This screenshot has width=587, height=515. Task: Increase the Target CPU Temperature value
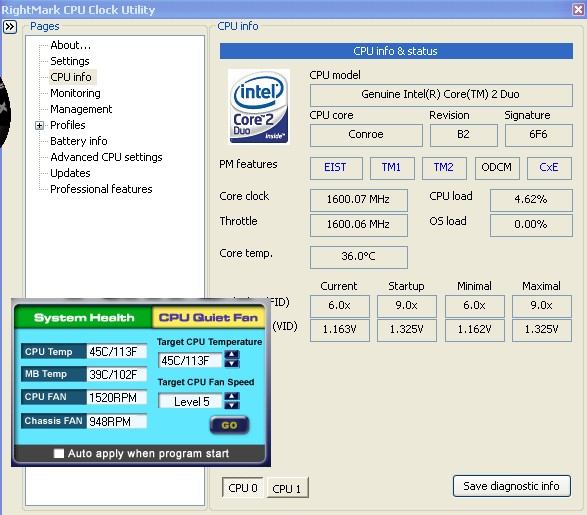pos(232,354)
